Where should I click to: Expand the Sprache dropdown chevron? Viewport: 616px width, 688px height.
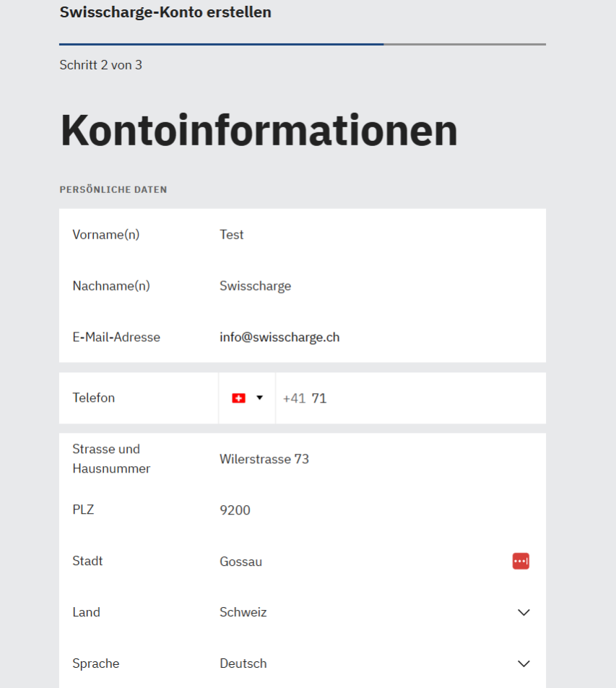pos(524,663)
